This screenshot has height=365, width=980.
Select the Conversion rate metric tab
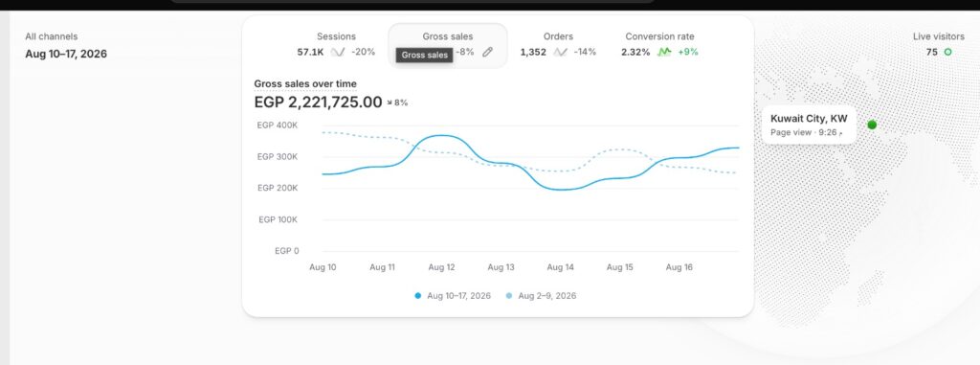click(x=659, y=45)
